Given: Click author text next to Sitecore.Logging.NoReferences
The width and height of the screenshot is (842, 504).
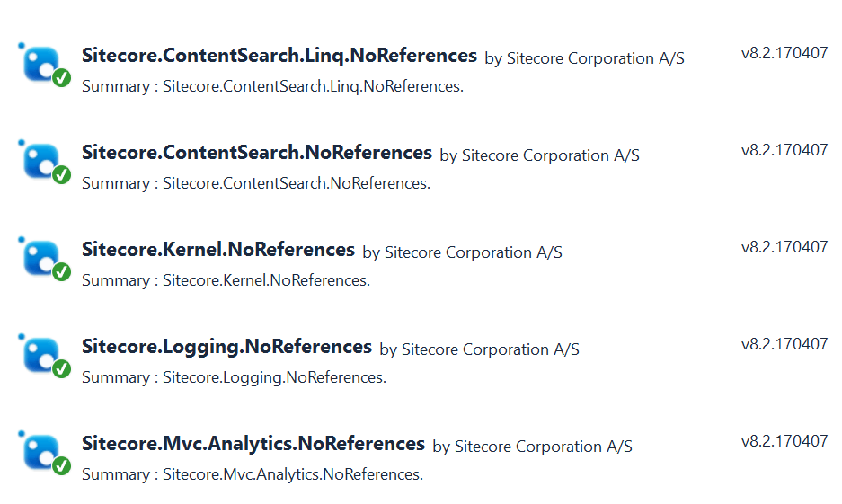Looking at the screenshot, I should [x=479, y=349].
